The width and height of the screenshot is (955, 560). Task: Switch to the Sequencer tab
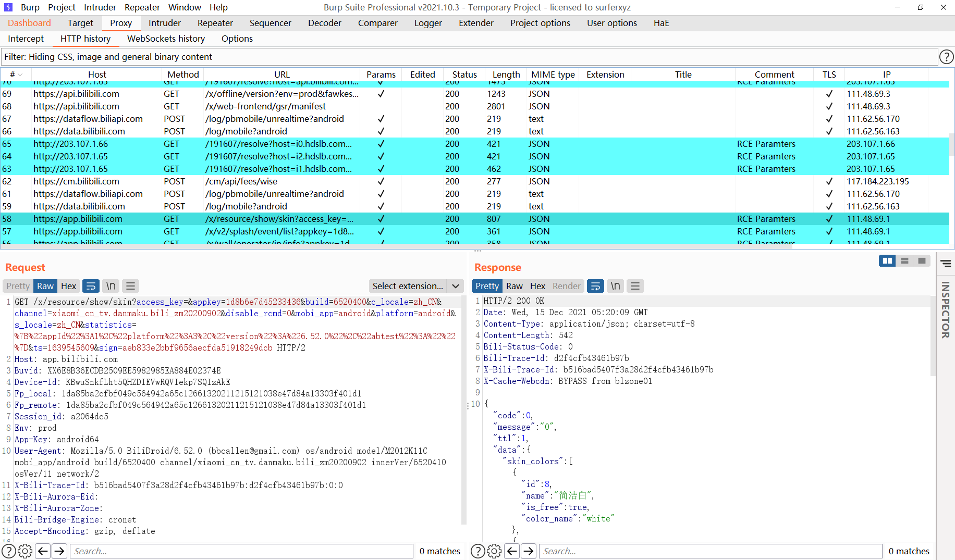point(271,23)
